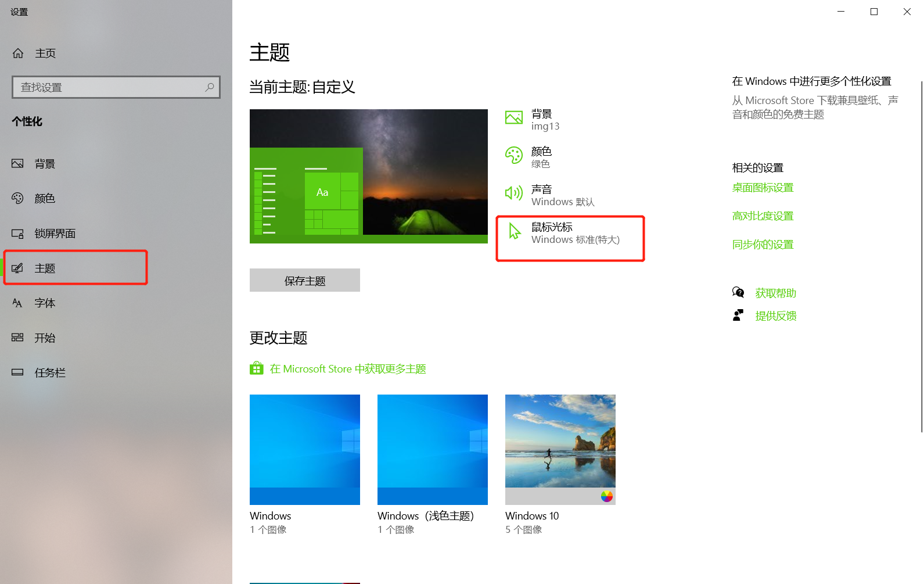This screenshot has width=924, height=584.
Task: Maximize the 设置 window
Action: (x=874, y=12)
